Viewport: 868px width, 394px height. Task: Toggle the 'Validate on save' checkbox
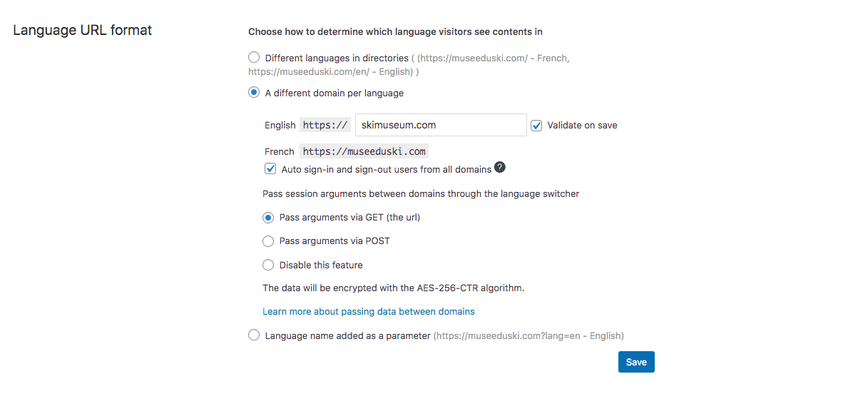coord(537,125)
